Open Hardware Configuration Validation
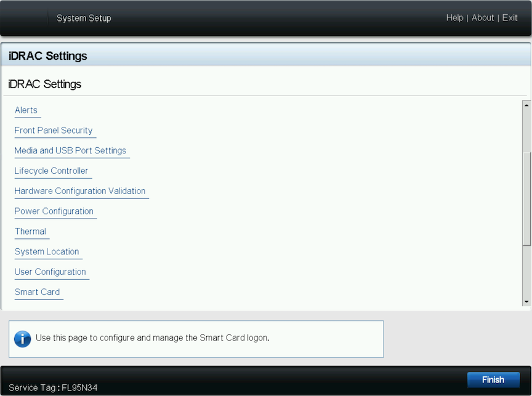The height and width of the screenshot is (396, 532). [81, 191]
